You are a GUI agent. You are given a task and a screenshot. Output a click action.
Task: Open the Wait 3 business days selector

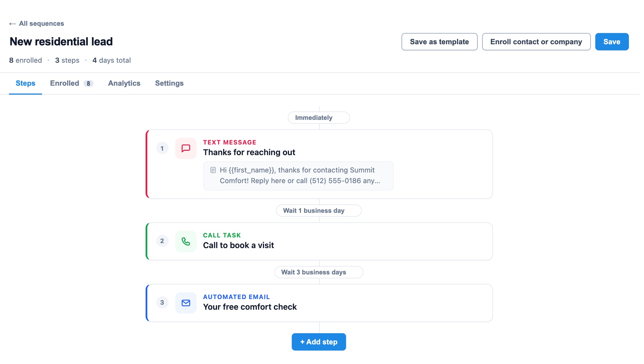coord(319,272)
